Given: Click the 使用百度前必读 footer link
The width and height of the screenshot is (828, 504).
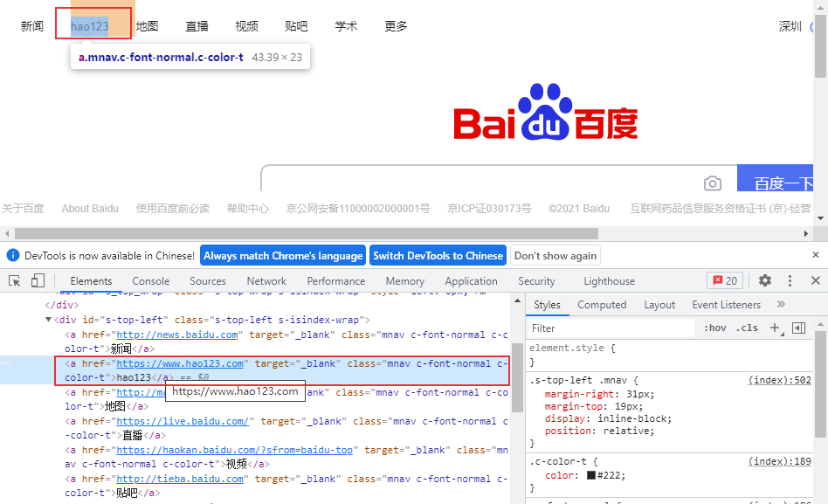Looking at the screenshot, I should [173, 209].
